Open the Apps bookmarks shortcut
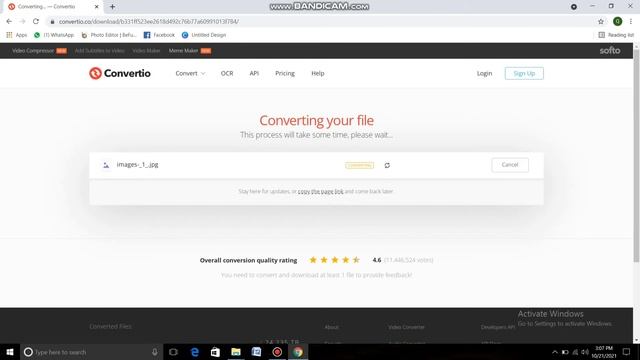Image resolution: width=640 pixels, height=360 pixels. 17,35
